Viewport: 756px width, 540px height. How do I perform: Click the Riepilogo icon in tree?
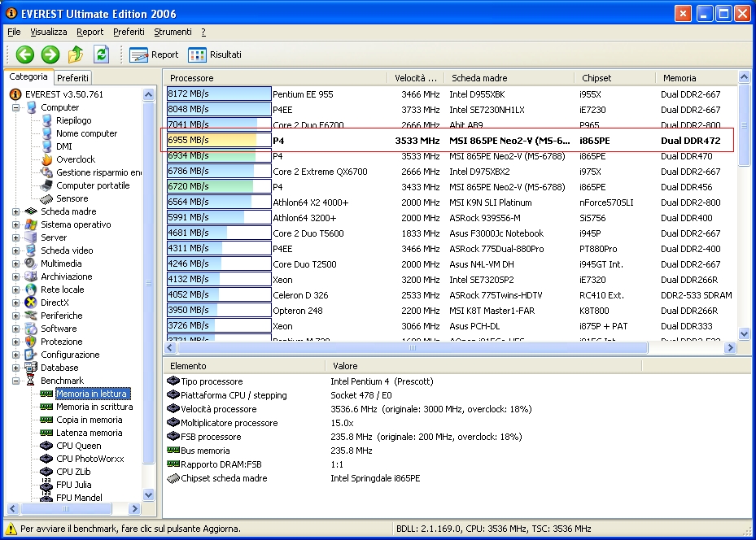[46, 120]
